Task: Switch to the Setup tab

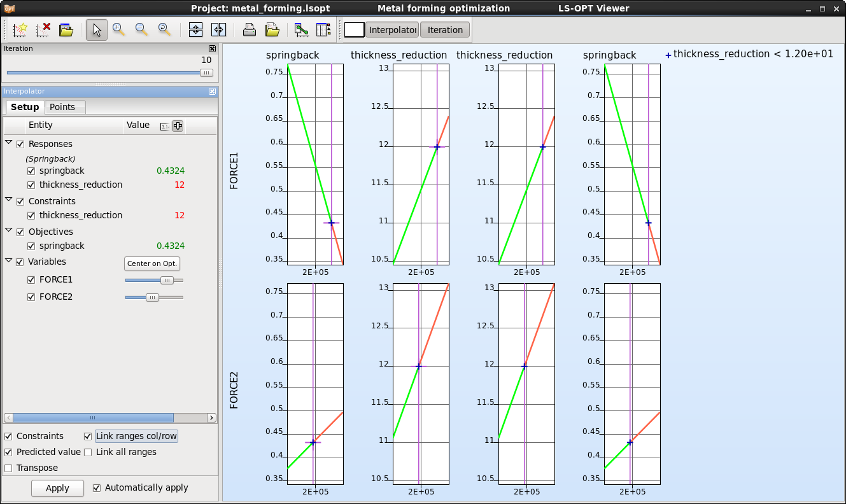Action: click(x=25, y=108)
